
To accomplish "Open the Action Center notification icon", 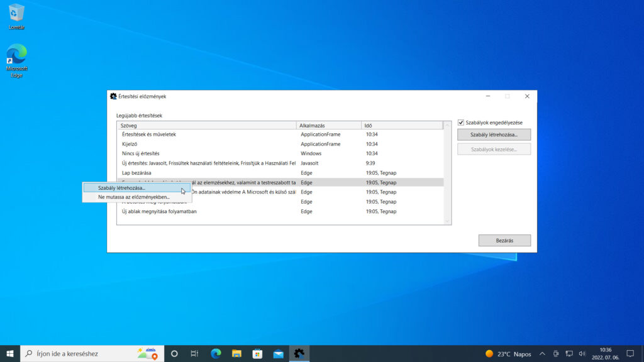I will 630,353.
